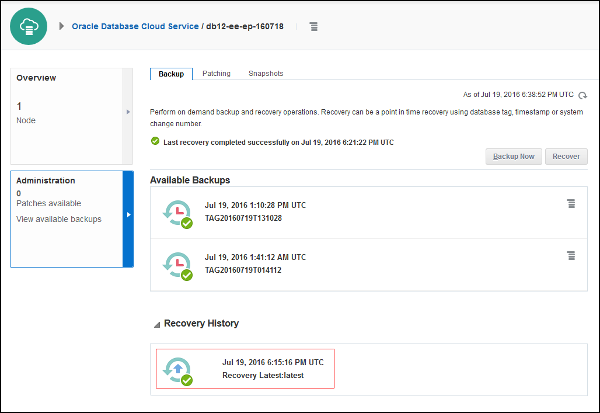Click the Administration heading
The height and width of the screenshot is (413, 600).
pyautogui.click(x=46, y=181)
